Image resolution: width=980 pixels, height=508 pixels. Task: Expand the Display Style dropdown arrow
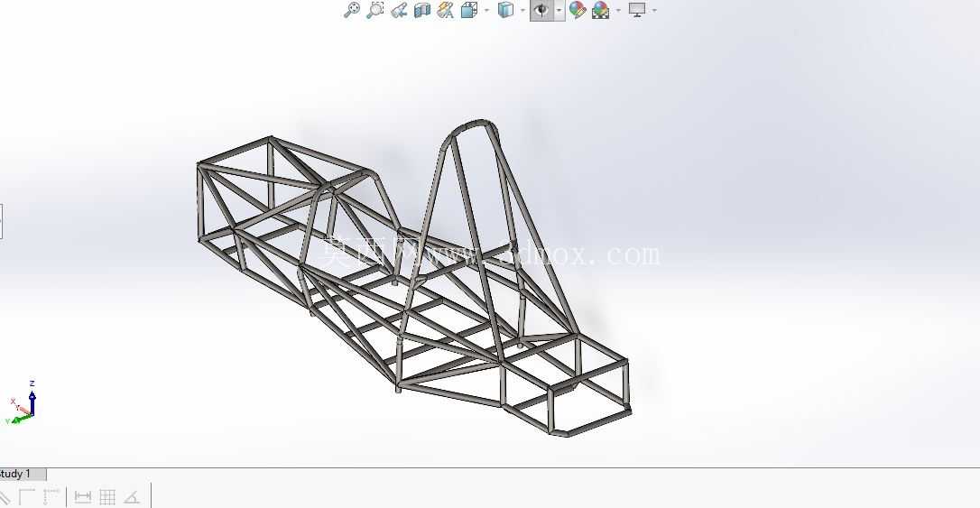pyautogui.click(x=523, y=10)
